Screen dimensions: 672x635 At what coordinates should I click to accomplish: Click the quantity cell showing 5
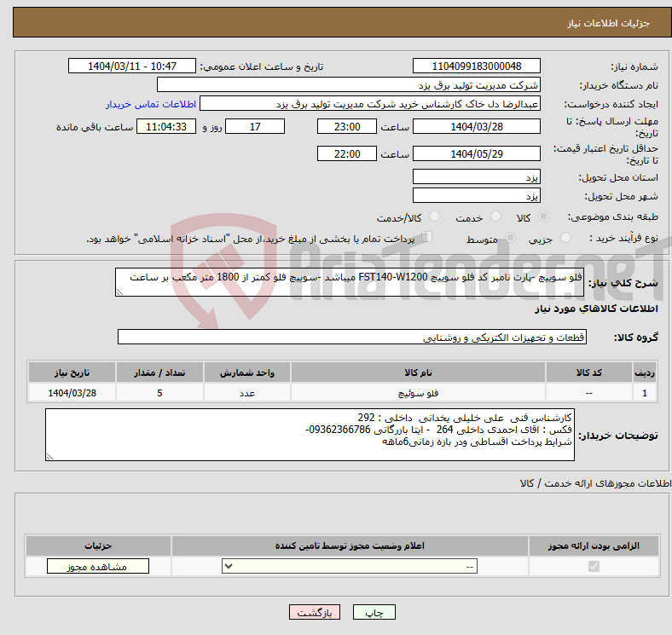click(159, 392)
